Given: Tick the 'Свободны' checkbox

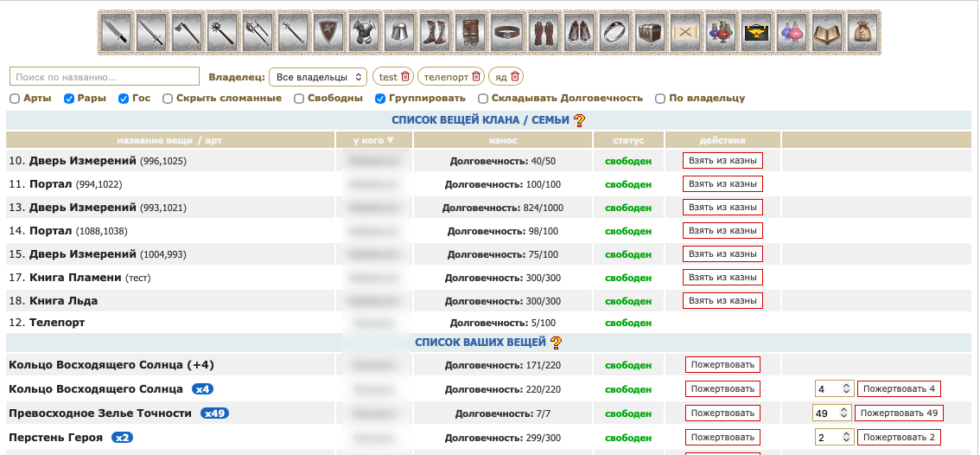Looking at the screenshot, I should [299, 99].
